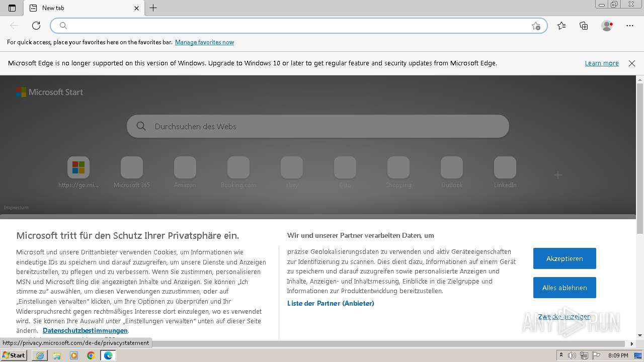Open the Impressum link
Viewport: 644px width, 362px height.
click(16, 208)
